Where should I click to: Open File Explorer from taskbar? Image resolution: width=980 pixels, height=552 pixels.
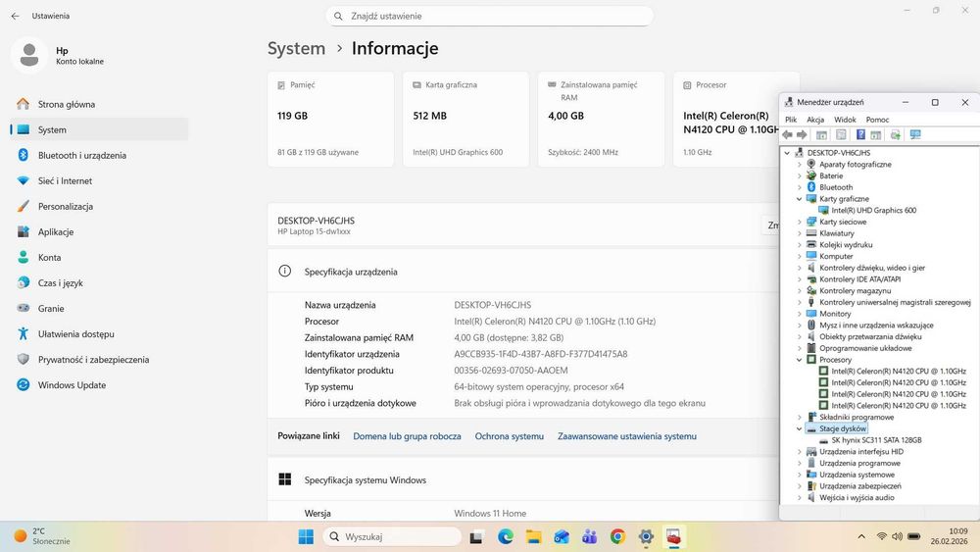(533, 536)
